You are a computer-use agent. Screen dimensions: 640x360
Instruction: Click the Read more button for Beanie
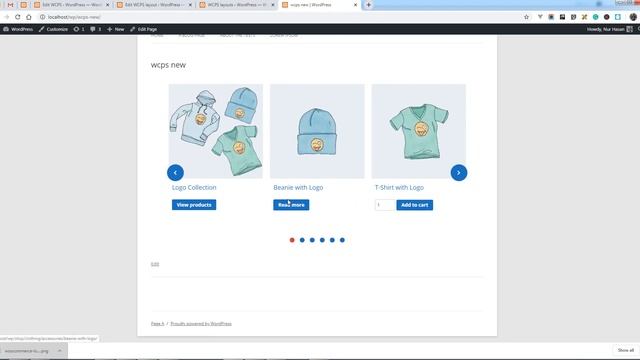(291, 205)
